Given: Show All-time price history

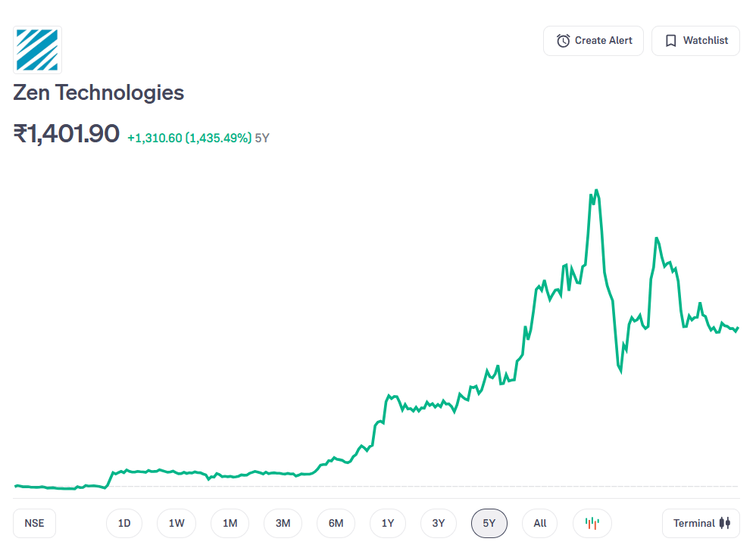Looking at the screenshot, I should click(x=539, y=523).
